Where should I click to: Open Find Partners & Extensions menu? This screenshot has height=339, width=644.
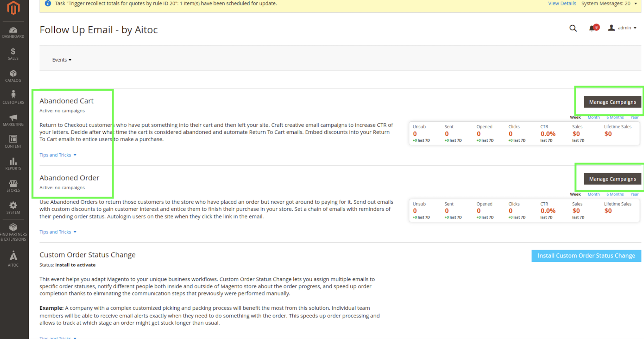[x=13, y=232]
